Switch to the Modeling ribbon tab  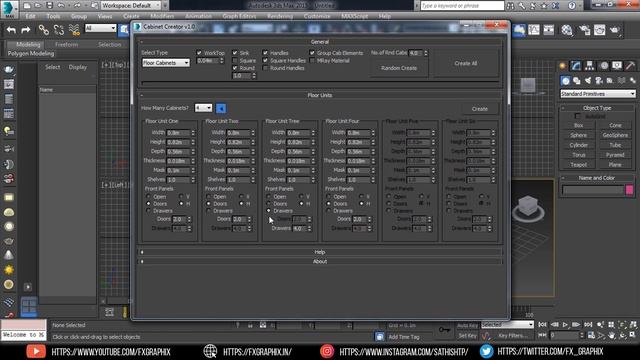28,44
